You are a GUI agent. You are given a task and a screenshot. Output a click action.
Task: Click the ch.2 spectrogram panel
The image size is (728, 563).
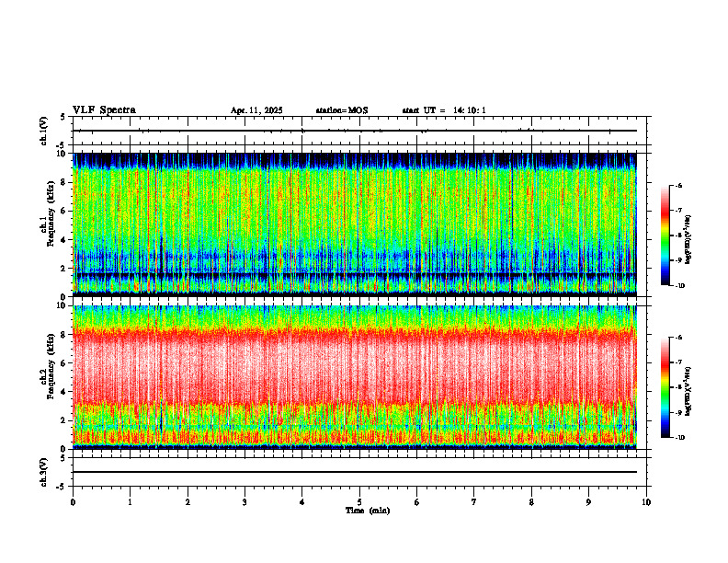355,377
